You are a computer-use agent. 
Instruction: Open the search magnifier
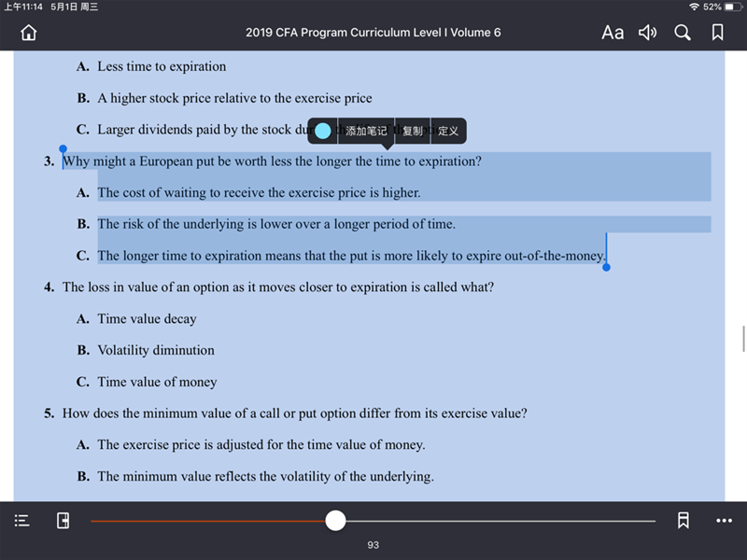point(683,33)
